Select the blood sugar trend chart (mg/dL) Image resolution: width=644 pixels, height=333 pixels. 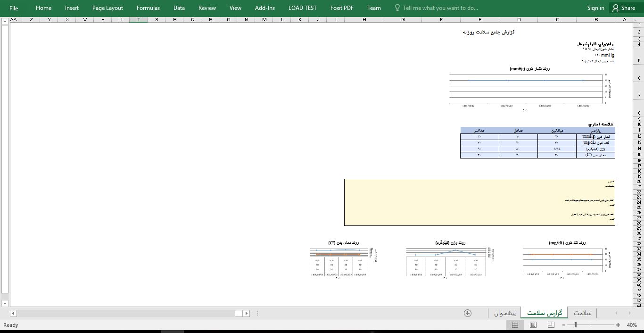click(x=567, y=260)
